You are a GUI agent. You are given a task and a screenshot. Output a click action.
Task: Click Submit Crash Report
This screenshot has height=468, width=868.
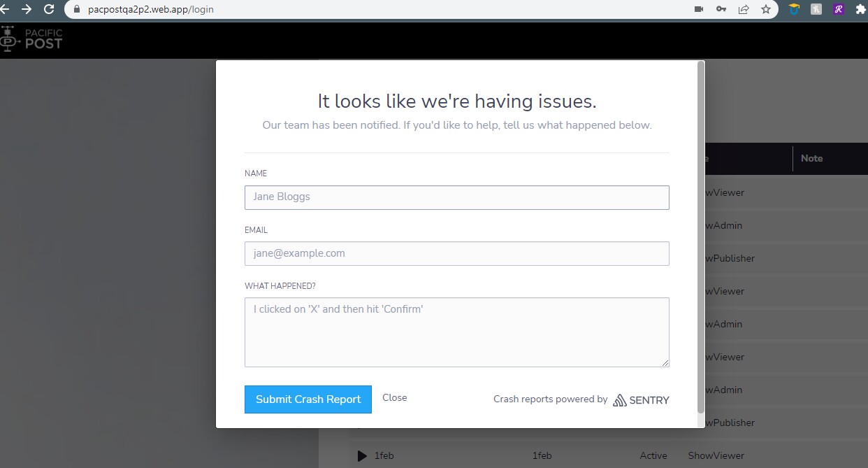pos(308,399)
